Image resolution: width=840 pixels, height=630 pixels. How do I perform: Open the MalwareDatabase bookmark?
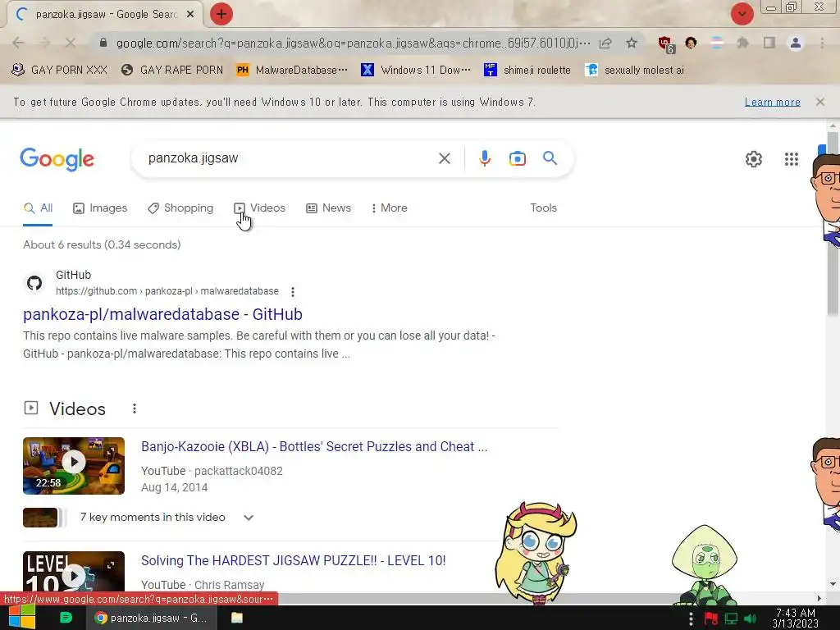click(293, 71)
